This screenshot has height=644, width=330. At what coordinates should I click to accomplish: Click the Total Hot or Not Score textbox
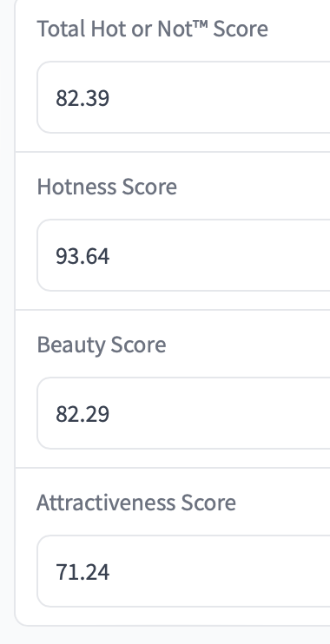[x=184, y=97]
